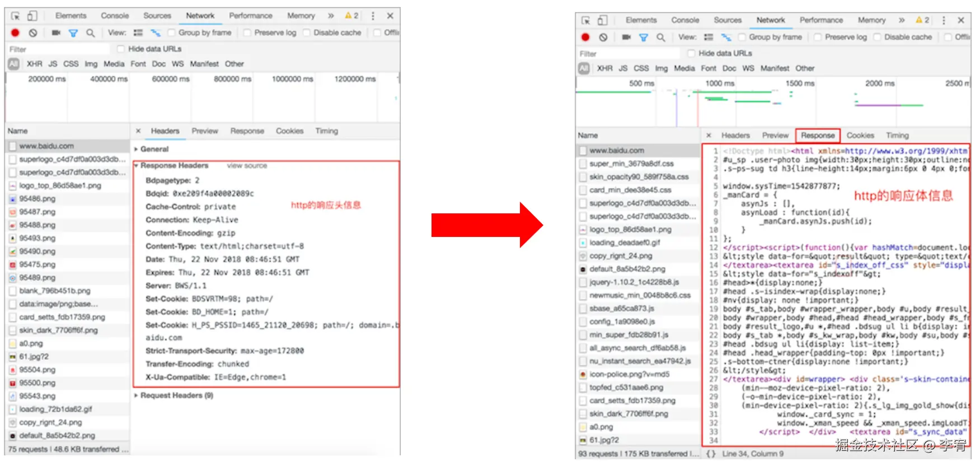Enable Disable cache checkbox in left window

pos(306,33)
